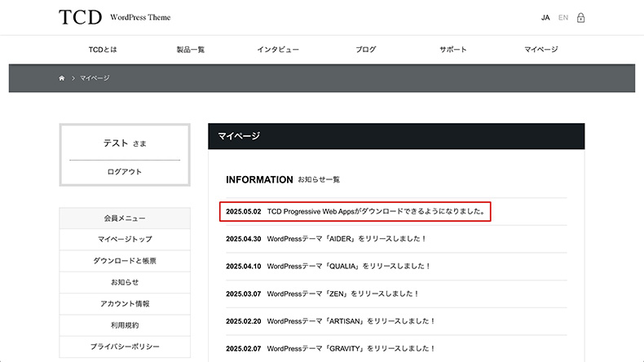Switch site language to JA
Image resolution: width=644 pixels, height=362 pixels.
tap(545, 18)
